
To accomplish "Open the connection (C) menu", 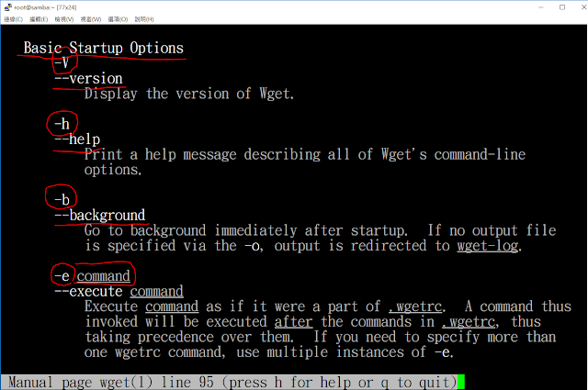I will [14, 19].
